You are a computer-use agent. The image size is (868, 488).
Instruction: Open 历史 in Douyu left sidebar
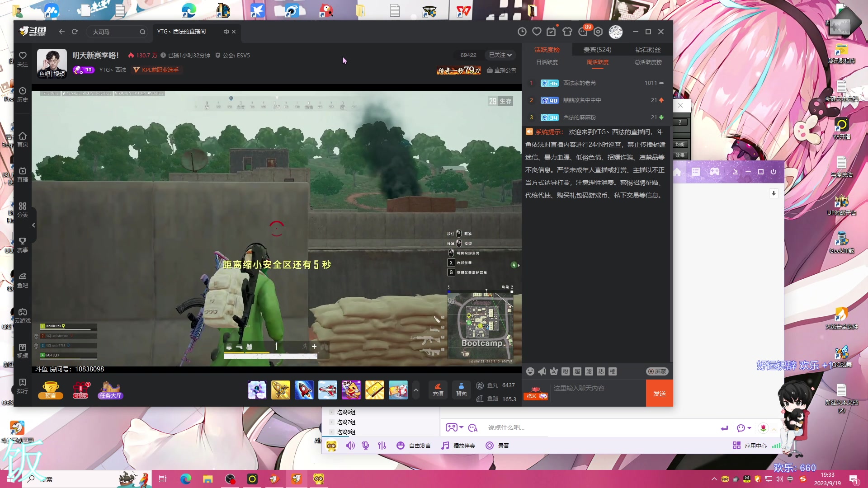coord(23,95)
